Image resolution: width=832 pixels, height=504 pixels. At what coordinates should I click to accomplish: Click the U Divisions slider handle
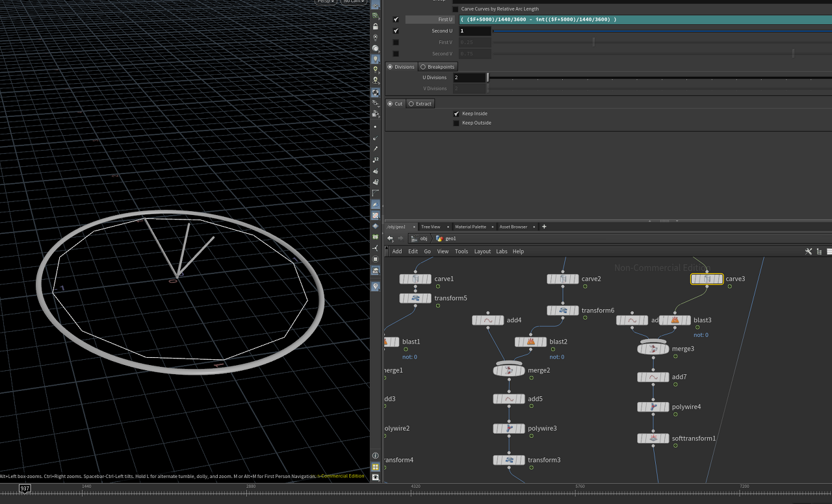pyautogui.click(x=488, y=77)
